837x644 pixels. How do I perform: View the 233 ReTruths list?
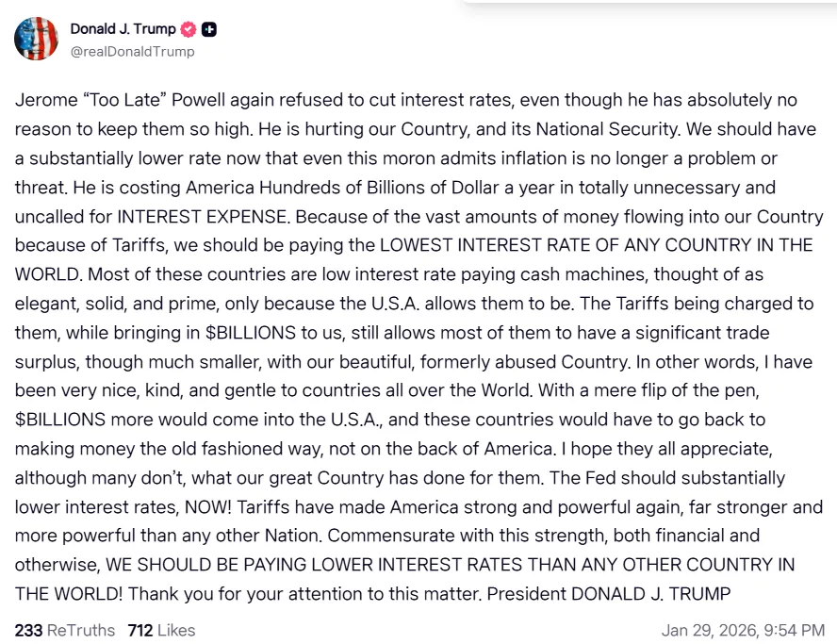pyautogui.click(x=64, y=630)
